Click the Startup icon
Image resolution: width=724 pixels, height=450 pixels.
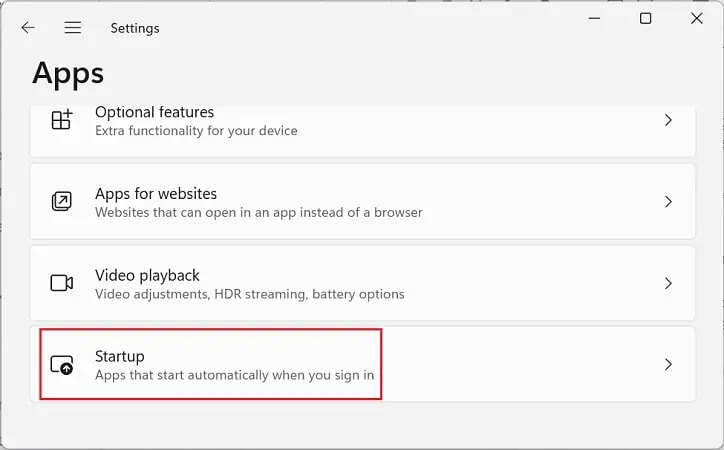(62, 365)
